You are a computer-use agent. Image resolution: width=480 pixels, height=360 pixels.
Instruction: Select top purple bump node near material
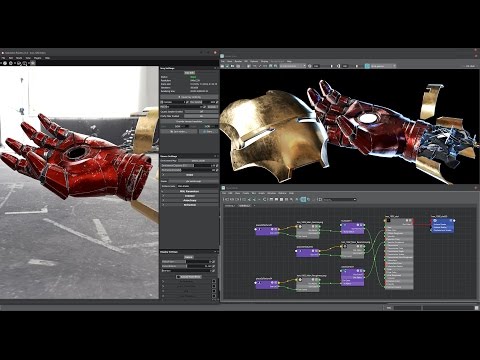[x=352, y=228]
